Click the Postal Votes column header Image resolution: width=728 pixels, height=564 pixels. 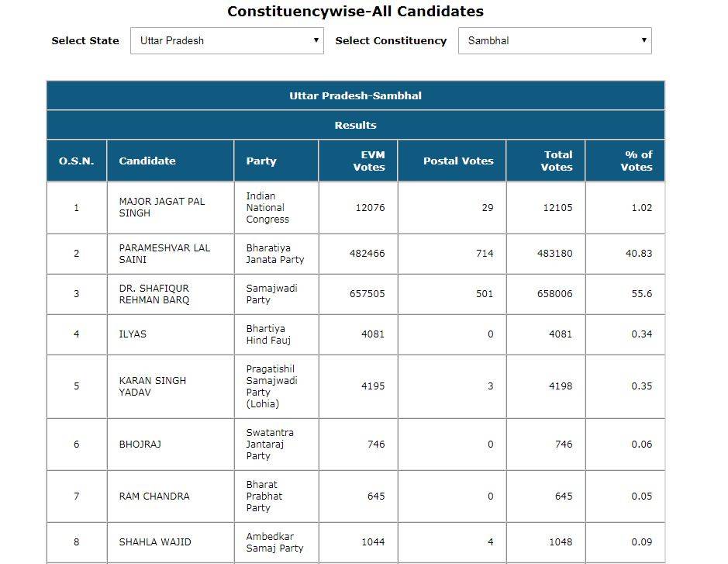point(458,161)
